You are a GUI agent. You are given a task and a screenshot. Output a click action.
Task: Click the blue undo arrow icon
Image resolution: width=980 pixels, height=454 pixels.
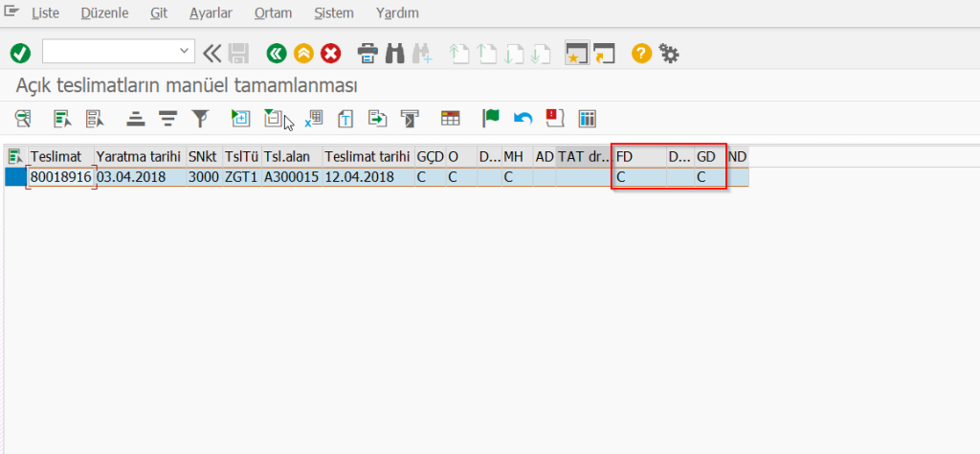523,118
